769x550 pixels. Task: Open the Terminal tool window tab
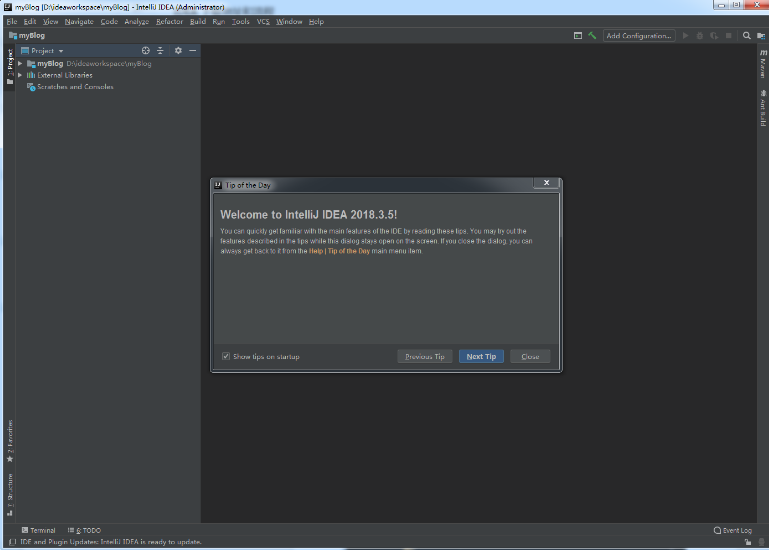point(38,530)
